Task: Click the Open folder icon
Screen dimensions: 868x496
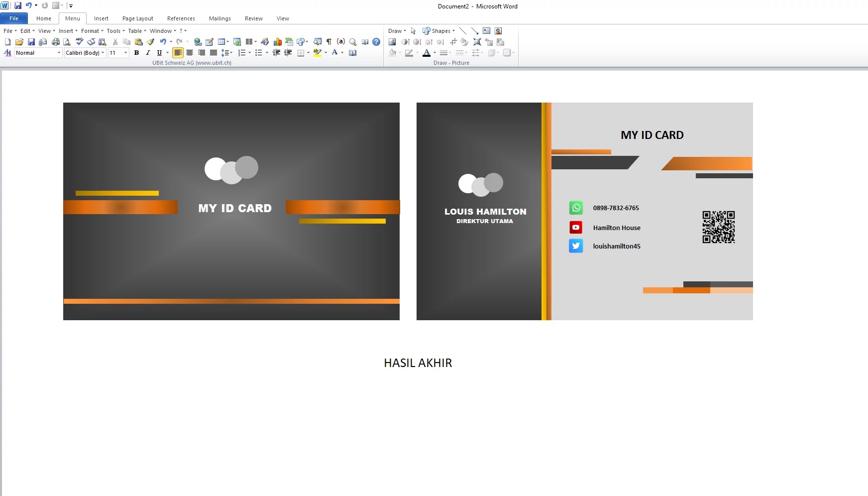Action: pyautogui.click(x=19, y=42)
